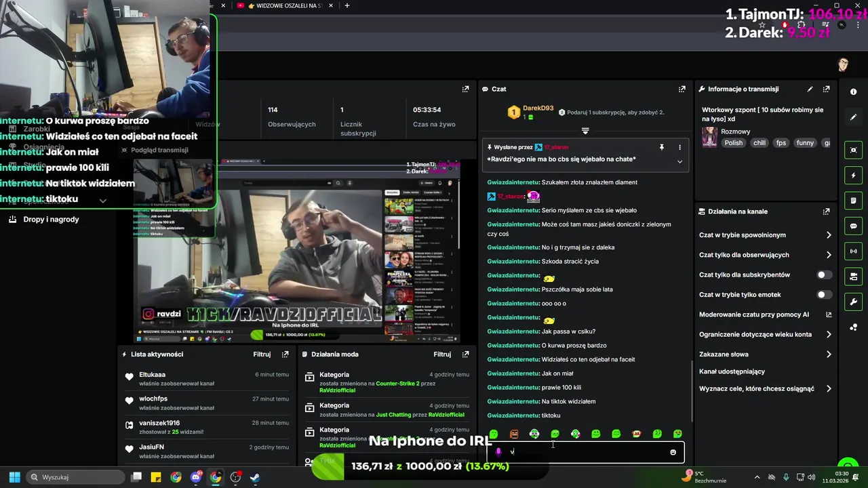The height and width of the screenshot is (488, 868).
Task: Click the pencil edit icon in the right sidebar
Action: point(853,117)
